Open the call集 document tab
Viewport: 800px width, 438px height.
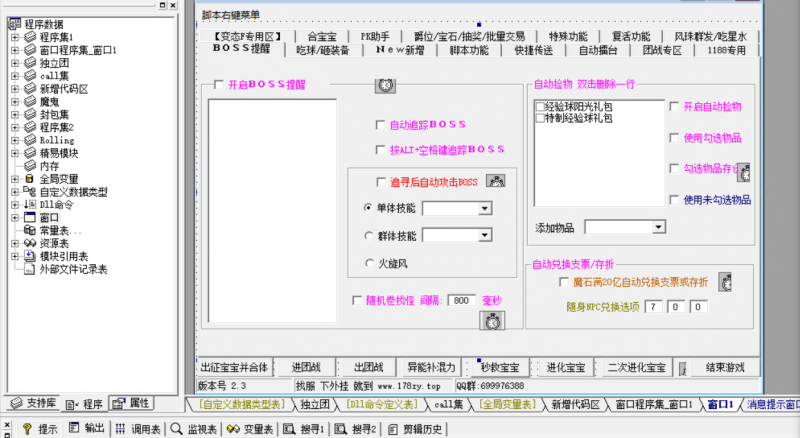[448, 404]
